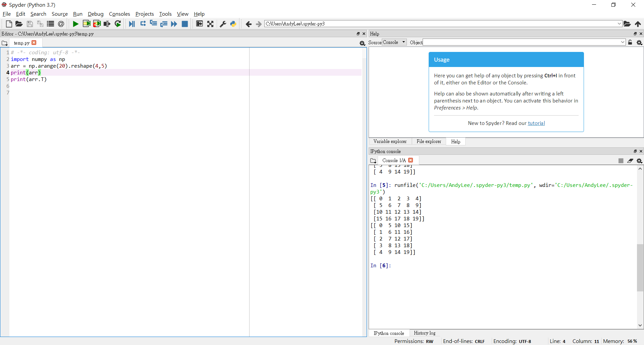Switch to the History log tab
The image size is (644, 345).
pyautogui.click(x=424, y=333)
